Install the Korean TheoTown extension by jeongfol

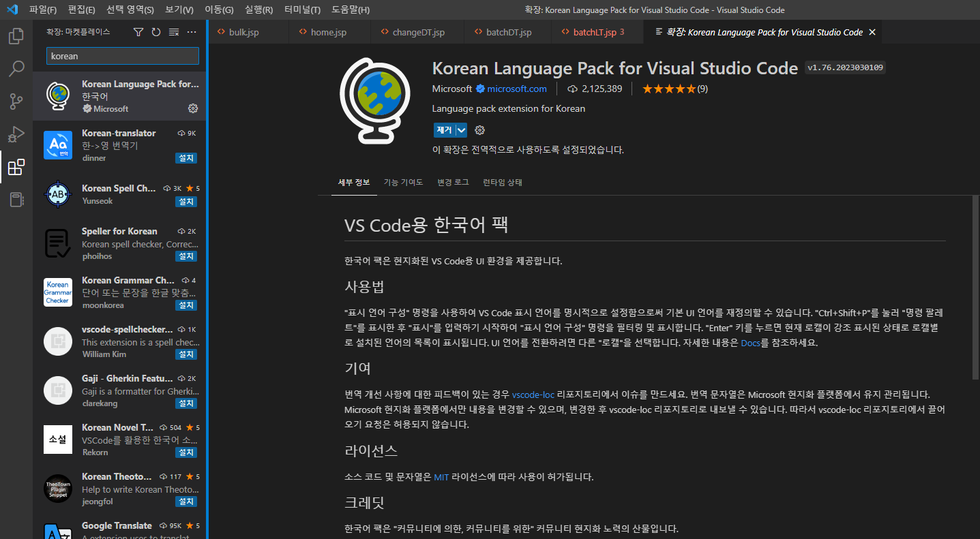click(186, 502)
